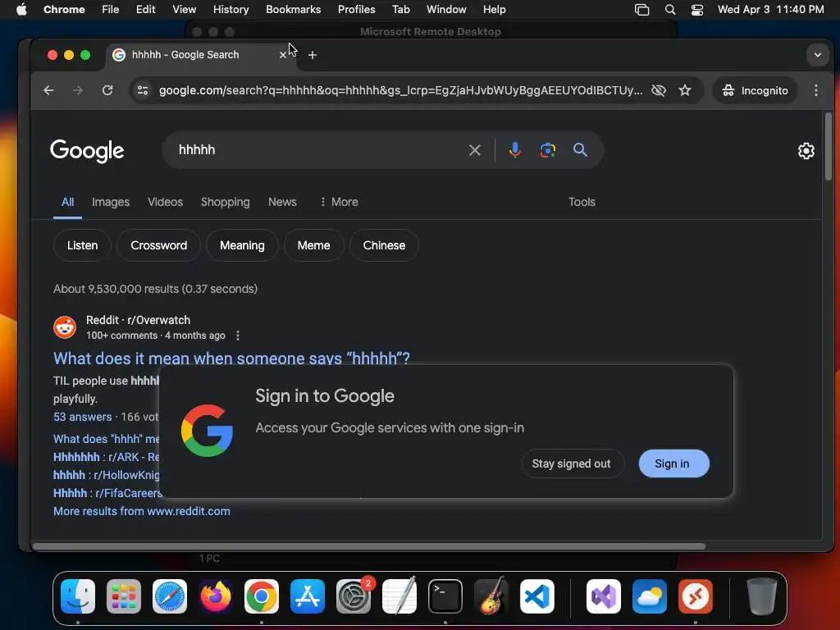Click the vertical page scrollbar

829,147
